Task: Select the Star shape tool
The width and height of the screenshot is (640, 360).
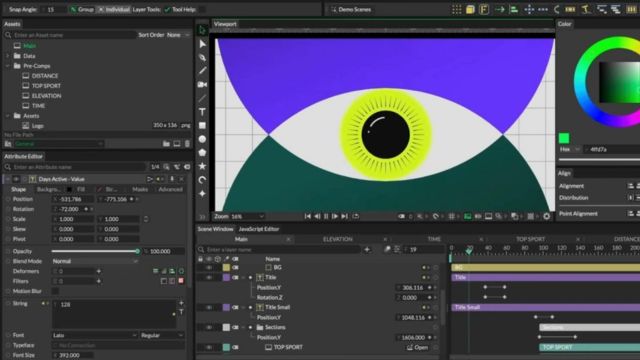Action: point(202,166)
